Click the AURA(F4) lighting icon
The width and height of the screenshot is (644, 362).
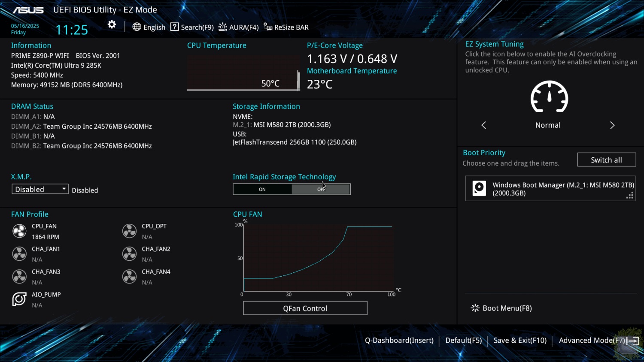point(222,27)
